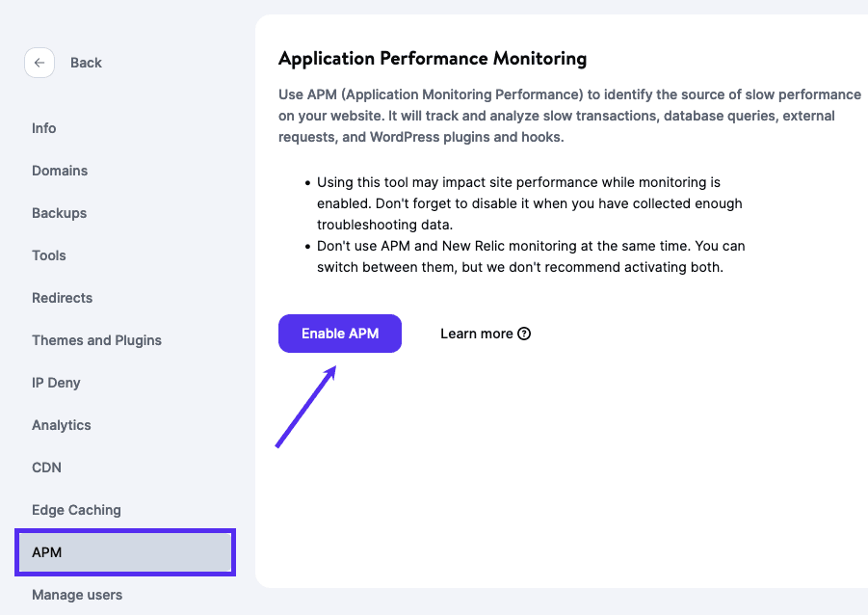Click the circular back arrow icon
The width and height of the screenshot is (868, 615).
click(x=39, y=62)
